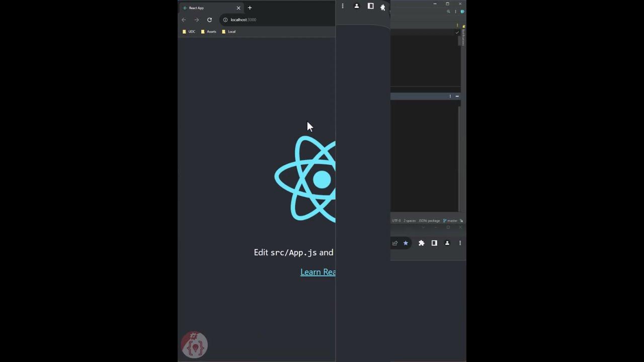Open the middle browser's profile icon
Screen dimensions: 644x362
tap(357, 6)
